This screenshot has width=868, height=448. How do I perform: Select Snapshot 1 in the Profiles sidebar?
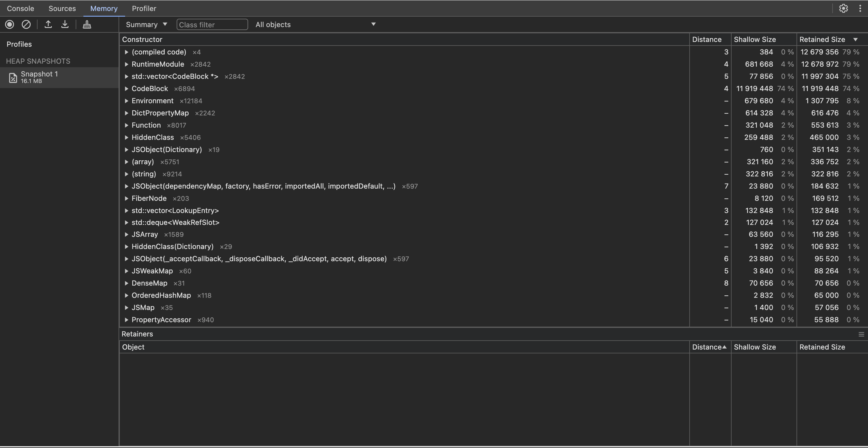(39, 77)
